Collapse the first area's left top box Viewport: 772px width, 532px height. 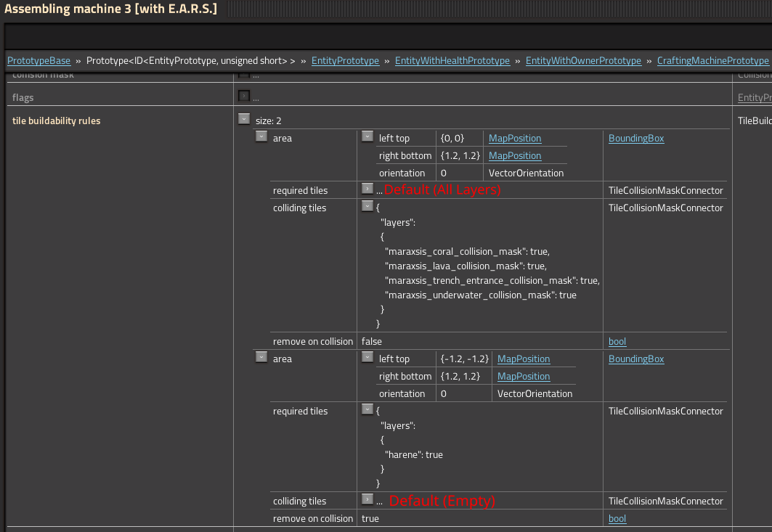tap(367, 136)
